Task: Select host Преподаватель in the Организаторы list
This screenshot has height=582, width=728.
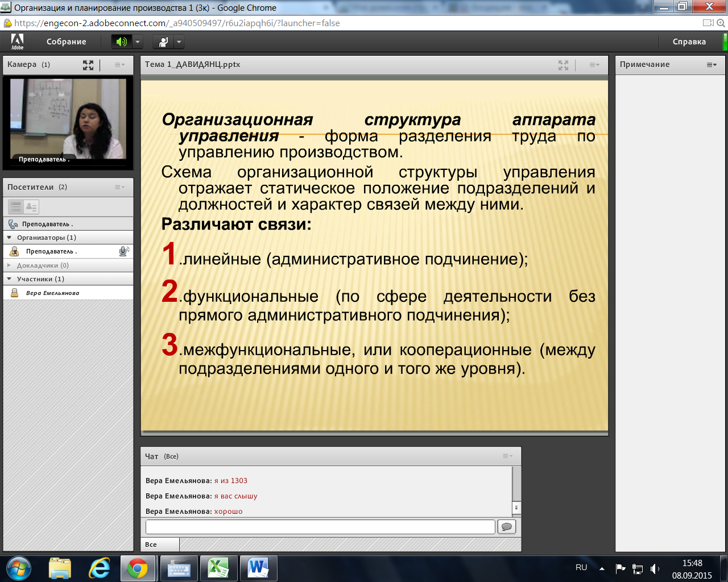Action: 68,251
